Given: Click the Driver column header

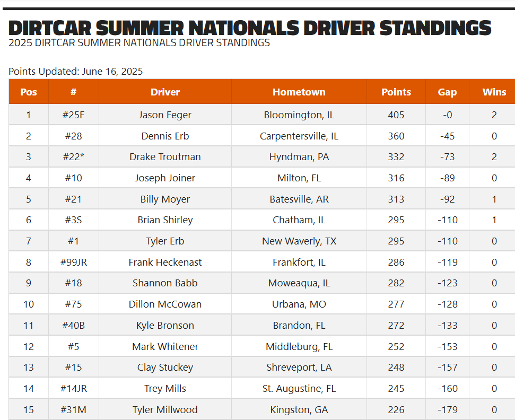Looking at the screenshot, I should pyautogui.click(x=165, y=92).
